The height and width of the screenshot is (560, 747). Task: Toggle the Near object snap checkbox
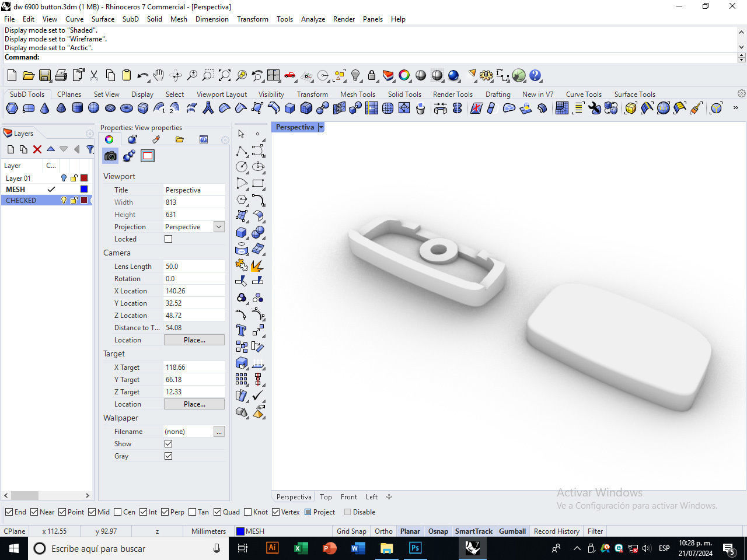click(x=34, y=512)
